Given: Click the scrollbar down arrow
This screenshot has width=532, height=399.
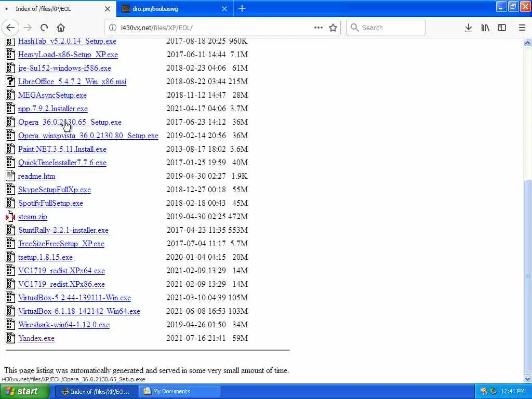Looking at the screenshot, I should click(527, 379).
